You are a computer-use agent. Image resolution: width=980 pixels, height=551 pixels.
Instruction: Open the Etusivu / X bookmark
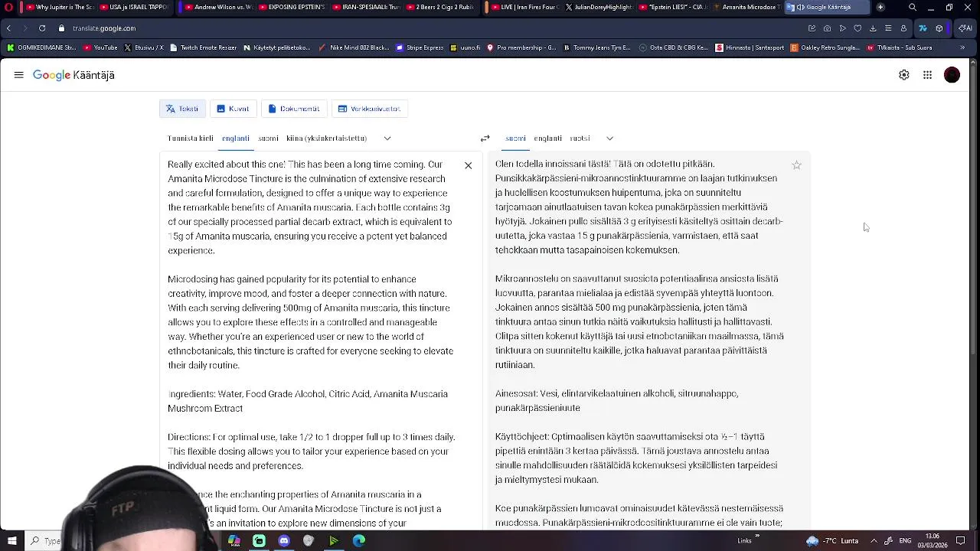(x=143, y=47)
